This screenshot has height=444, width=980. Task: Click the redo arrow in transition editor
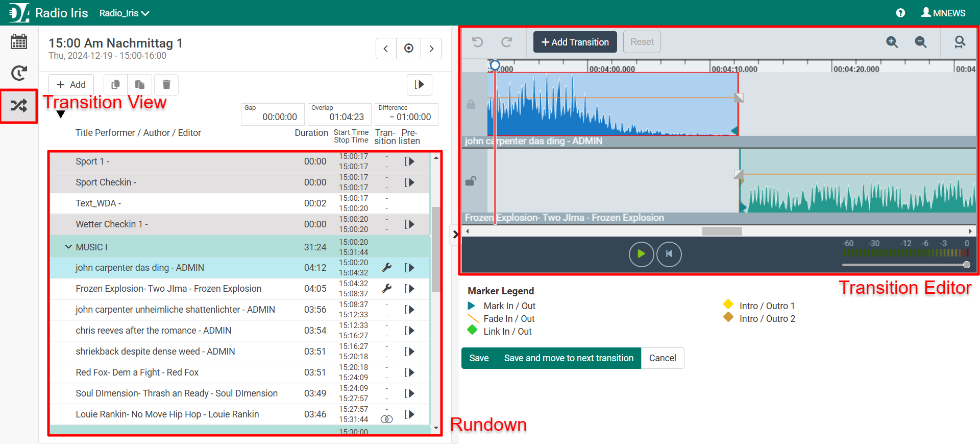[x=506, y=42]
